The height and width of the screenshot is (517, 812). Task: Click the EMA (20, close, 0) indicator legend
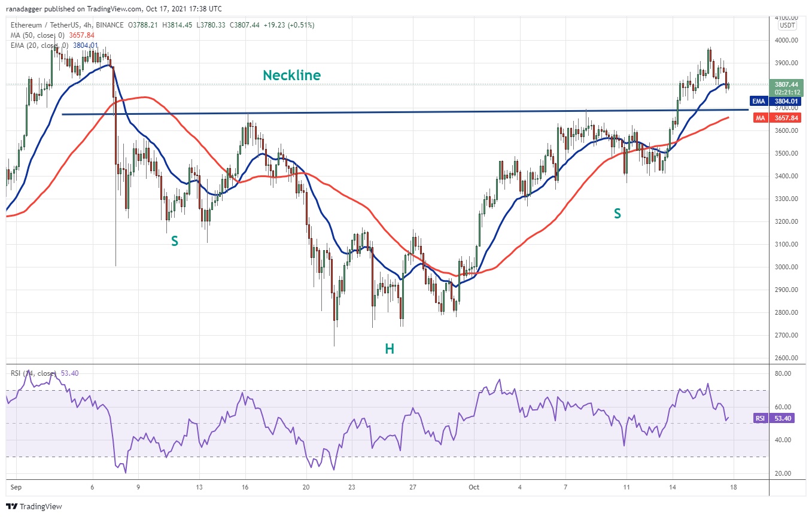point(54,45)
